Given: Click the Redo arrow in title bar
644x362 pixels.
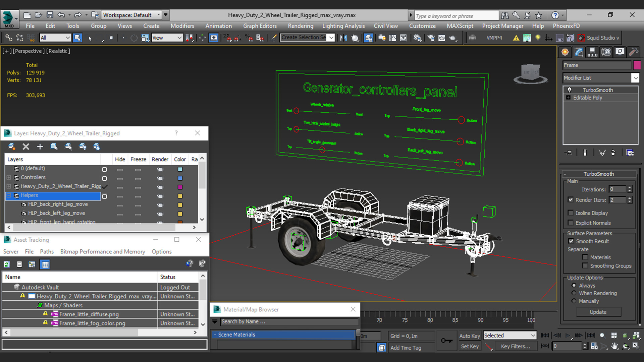Looking at the screenshot, I should (78, 15).
